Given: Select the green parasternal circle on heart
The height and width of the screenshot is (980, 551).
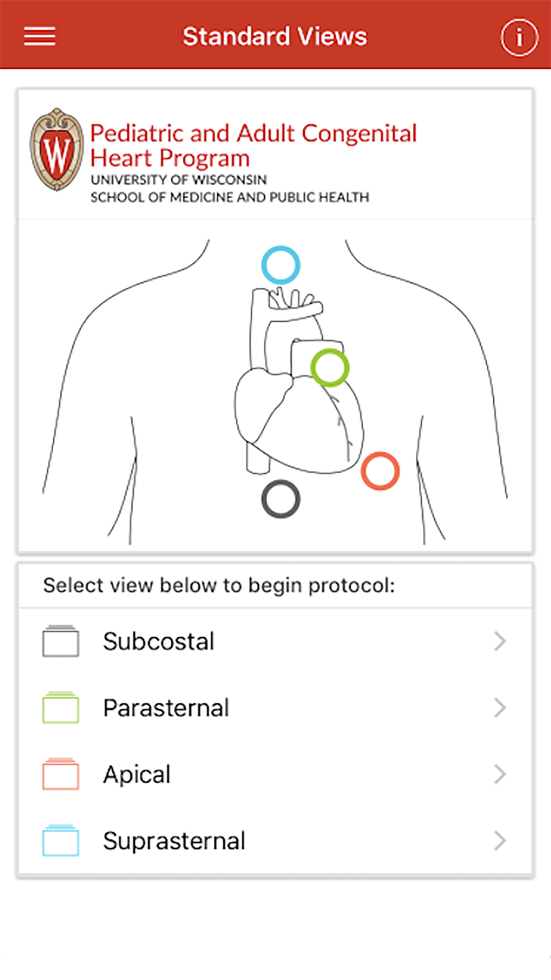Looking at the screenshot, I should tap(330, 367).
